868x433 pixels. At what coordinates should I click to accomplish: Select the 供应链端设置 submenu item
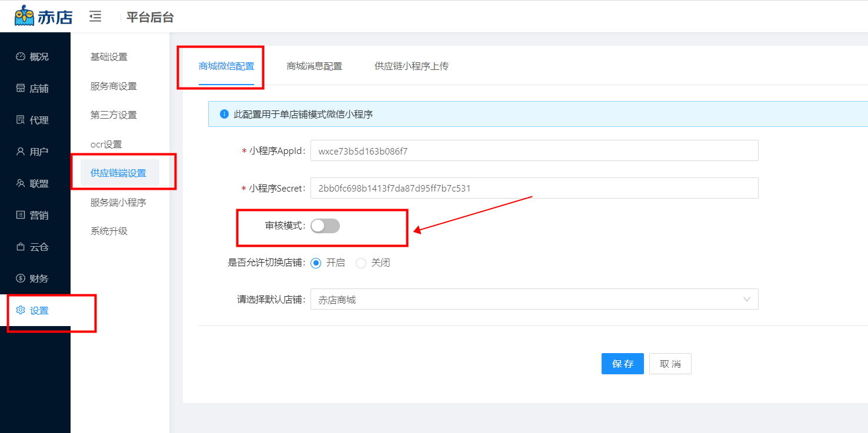(x=120, y=173)
